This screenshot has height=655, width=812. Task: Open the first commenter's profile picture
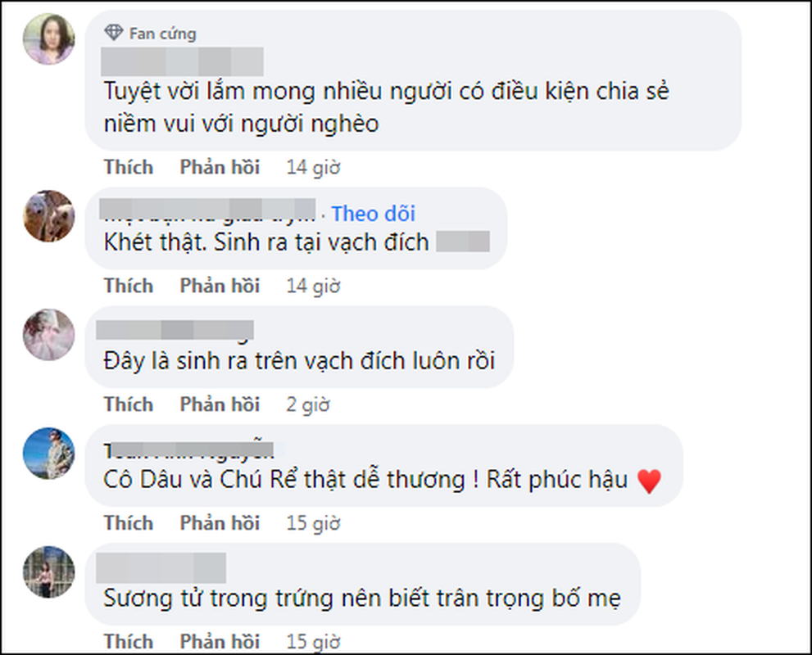(x=48, y=39)
